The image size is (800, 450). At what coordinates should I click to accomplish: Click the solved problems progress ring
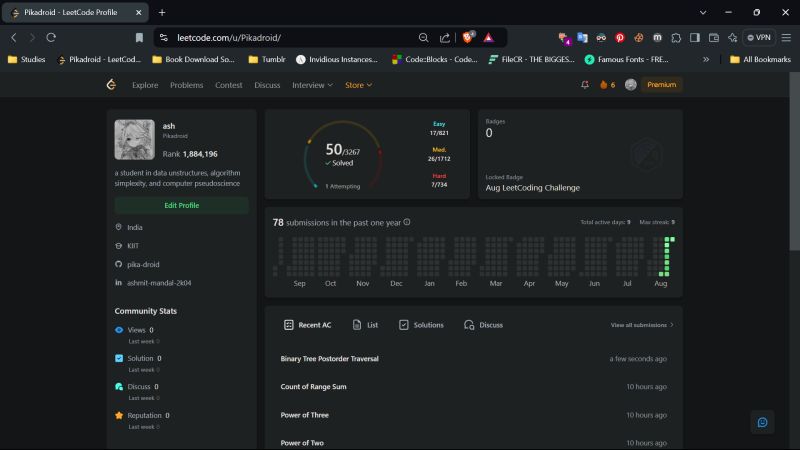(342, 156)
